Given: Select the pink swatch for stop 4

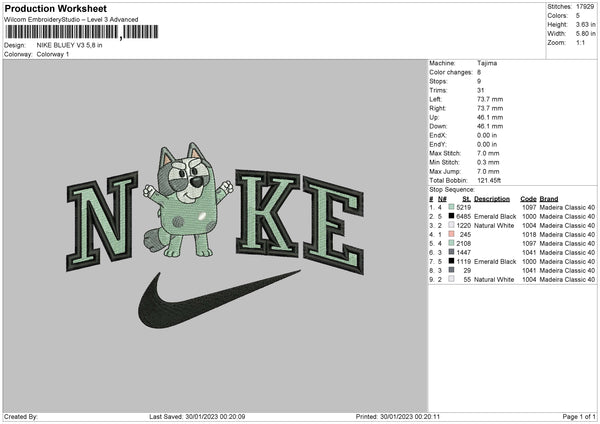Looking at the screenshot, I should click(451, 234).
